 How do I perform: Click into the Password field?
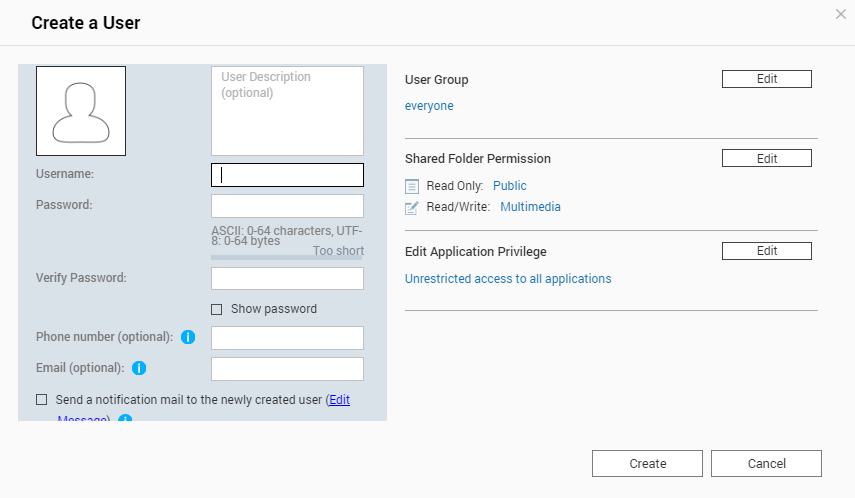[x=287, y=206]
